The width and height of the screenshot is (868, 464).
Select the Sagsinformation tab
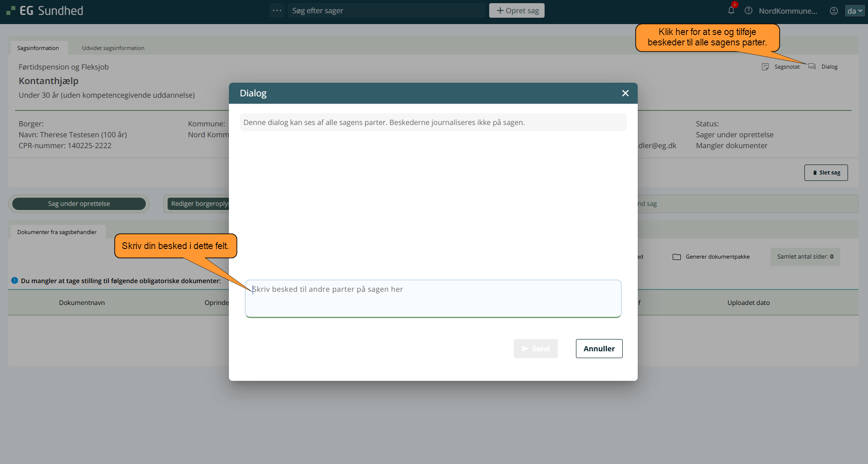point(38,48)
